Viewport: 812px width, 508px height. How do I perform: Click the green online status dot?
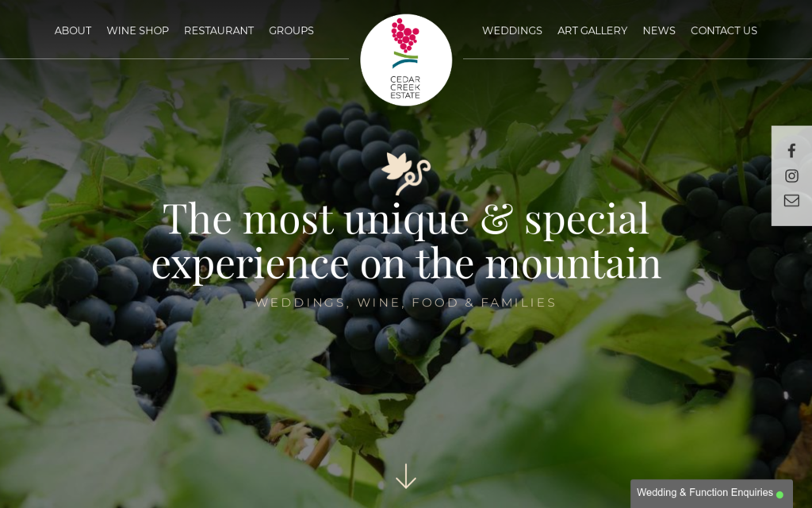(x=779, y=495)
